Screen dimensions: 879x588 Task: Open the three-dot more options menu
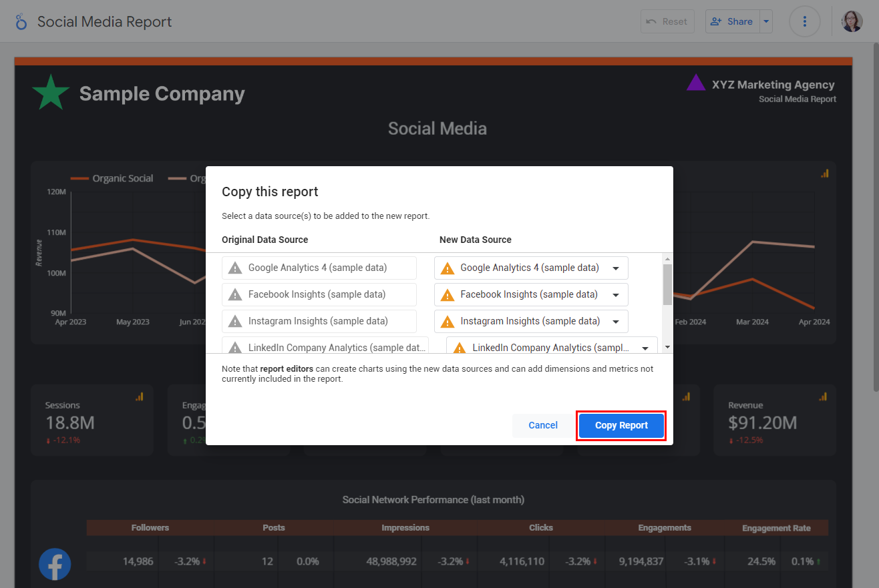(x=804, y=21)
